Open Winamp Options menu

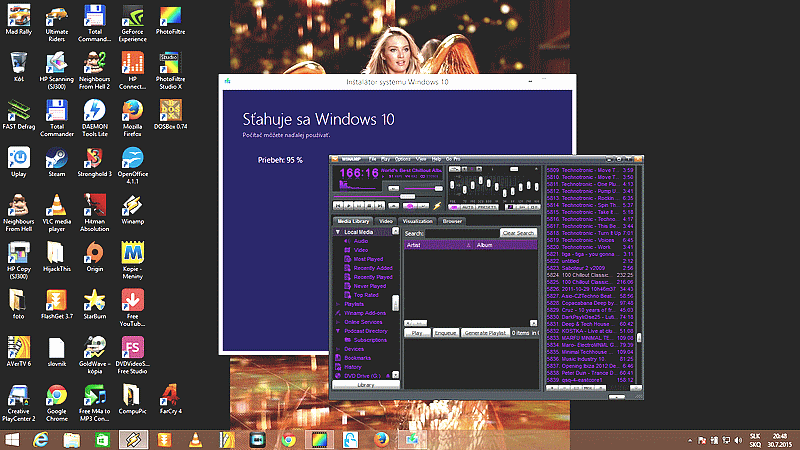point(402,159)
